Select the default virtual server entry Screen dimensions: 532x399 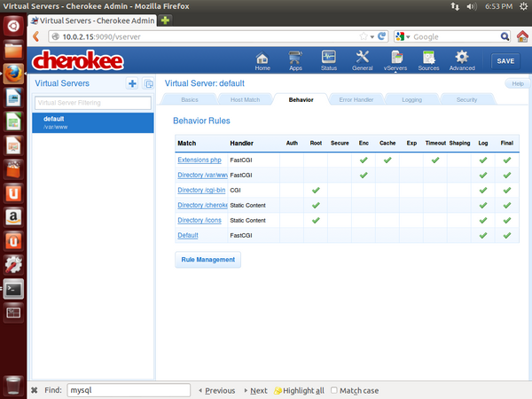[92, 122]
